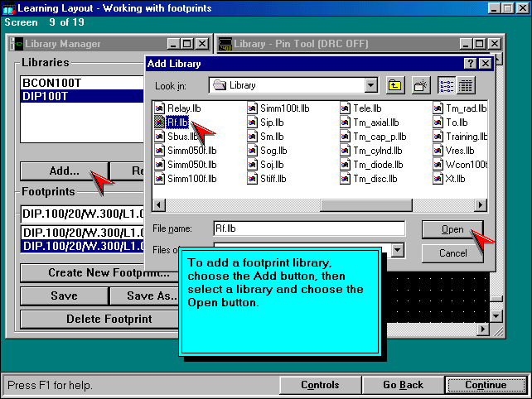Click the Open button
532x399 pixels.
[x=452, y=229]
